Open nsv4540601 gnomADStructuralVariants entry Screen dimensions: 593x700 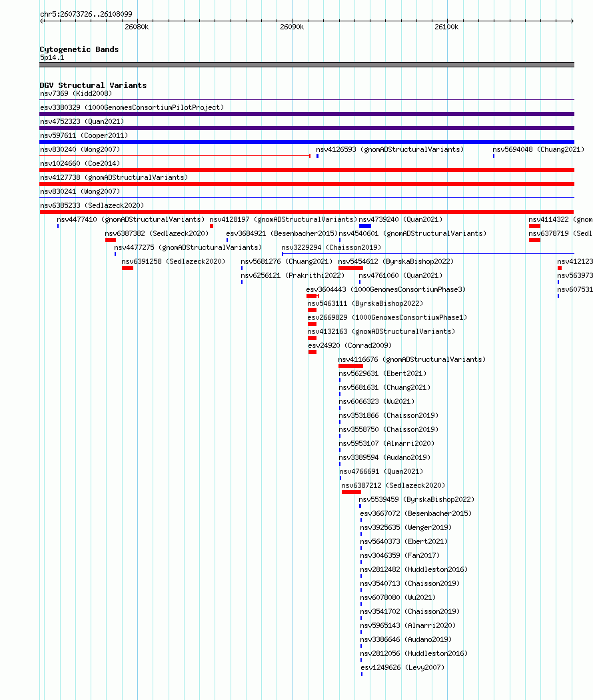click(412, 233)
